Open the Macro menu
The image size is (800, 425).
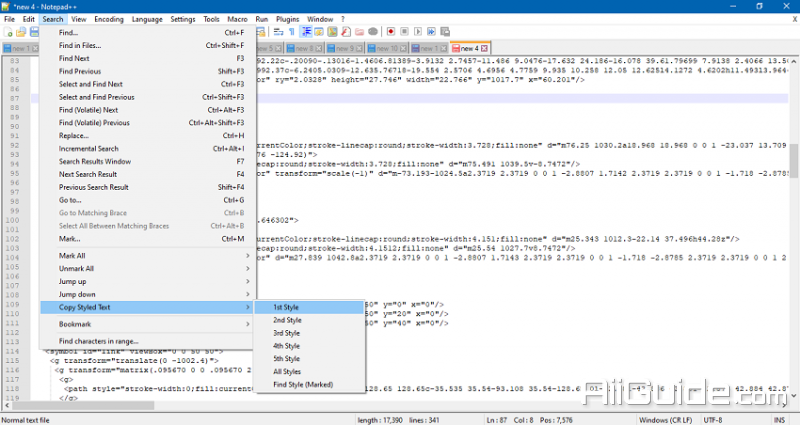237,19
